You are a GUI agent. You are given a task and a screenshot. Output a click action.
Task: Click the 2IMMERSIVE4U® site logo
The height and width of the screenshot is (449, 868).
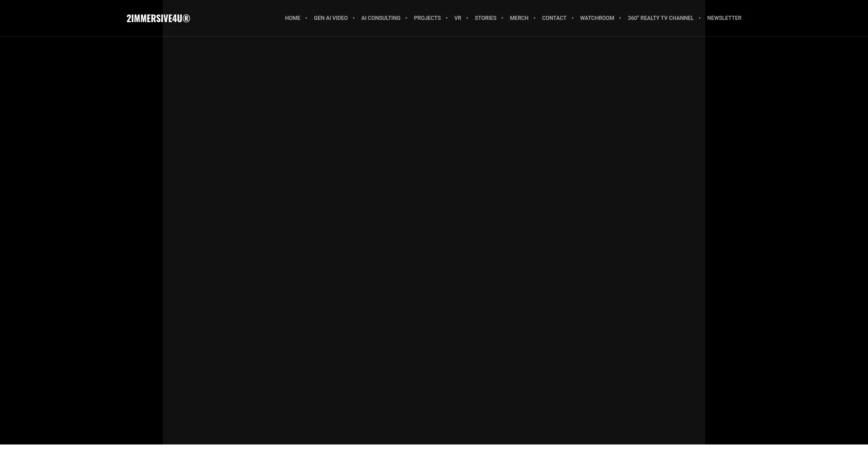[158, 18]
